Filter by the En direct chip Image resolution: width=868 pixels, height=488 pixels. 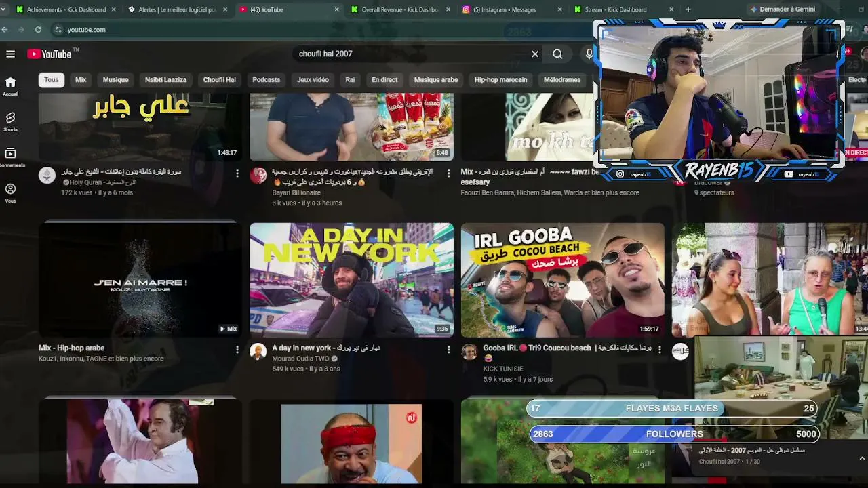pyautogui.click(x=384, y=80)
